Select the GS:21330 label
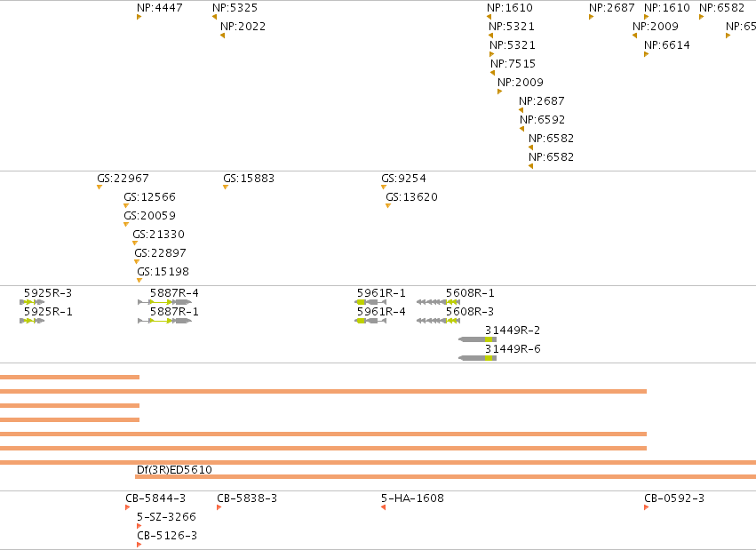The width and height of the screenshot is (756, 550). point(159,235)
